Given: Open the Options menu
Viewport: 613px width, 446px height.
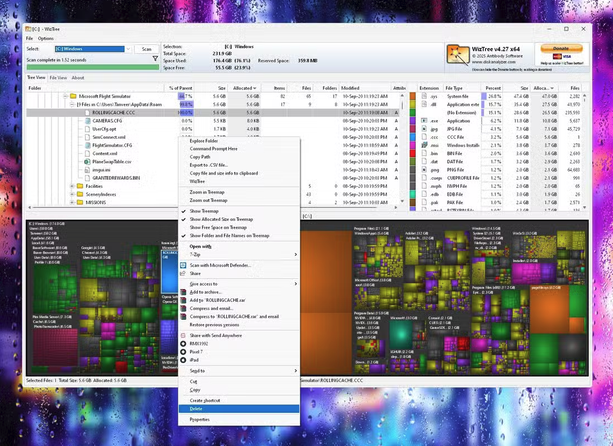Looking at the screenshot, I should tap(46, 38).
